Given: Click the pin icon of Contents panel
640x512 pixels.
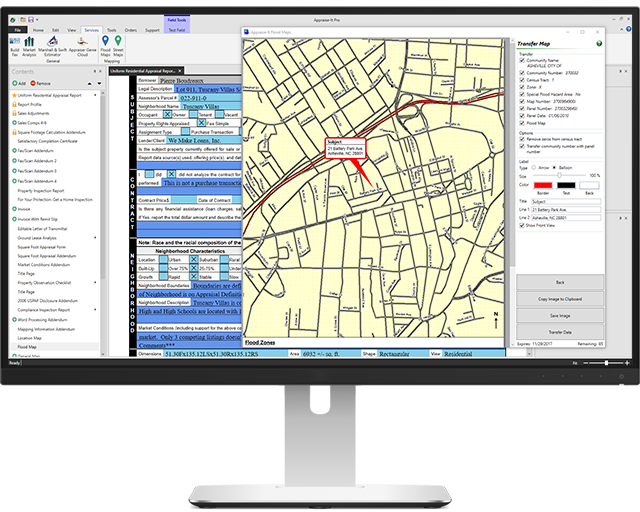Looking at the screenshot, I should (x=95, y=71).
